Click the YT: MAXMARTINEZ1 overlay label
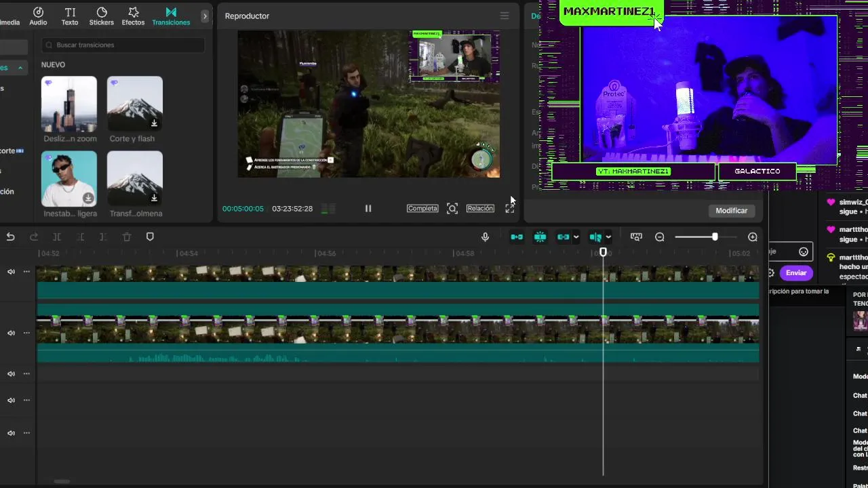This screenshot has height=488, width=868. [633, 171]
